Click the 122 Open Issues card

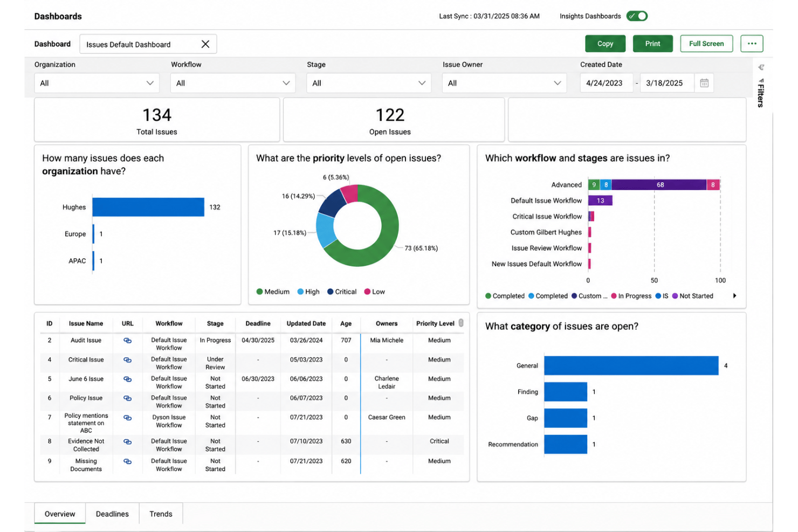click(394, 120)
